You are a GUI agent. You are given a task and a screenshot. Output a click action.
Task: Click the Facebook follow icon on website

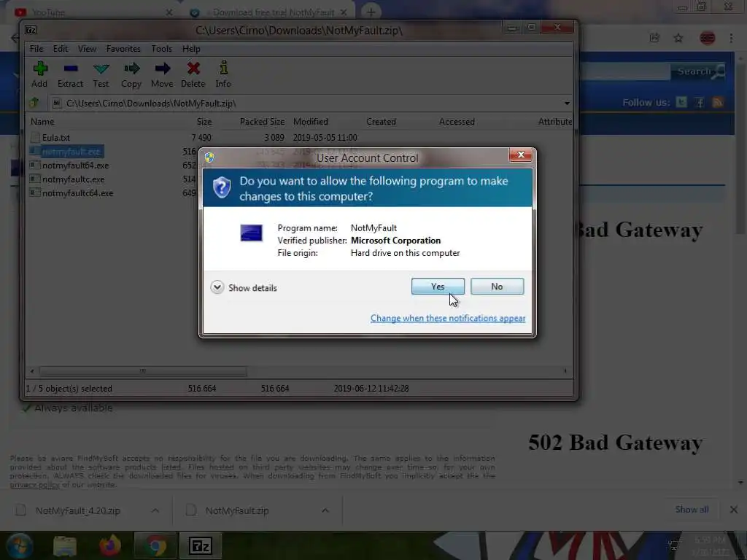[x=700, y=102]
